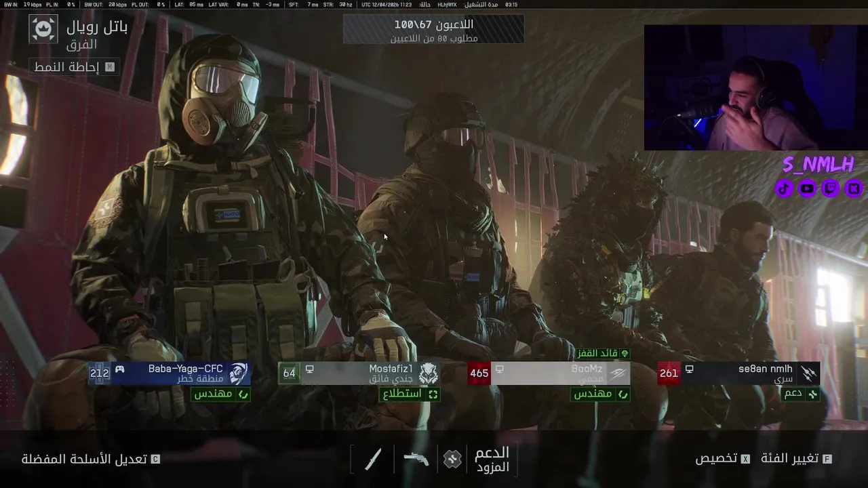Viewport: 868px width, 488px height.
Task: Click PC platform icon beside se8an nmlh
Action: (689, 369)
